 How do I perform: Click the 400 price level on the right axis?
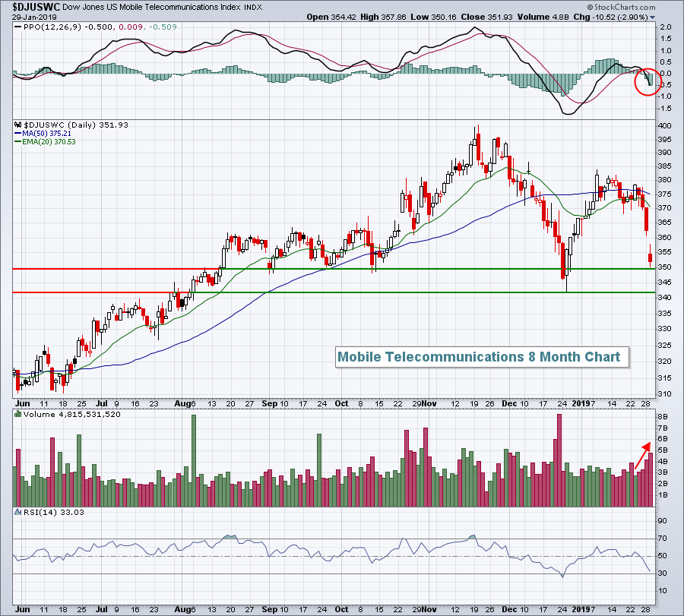[x=663, y=125]
